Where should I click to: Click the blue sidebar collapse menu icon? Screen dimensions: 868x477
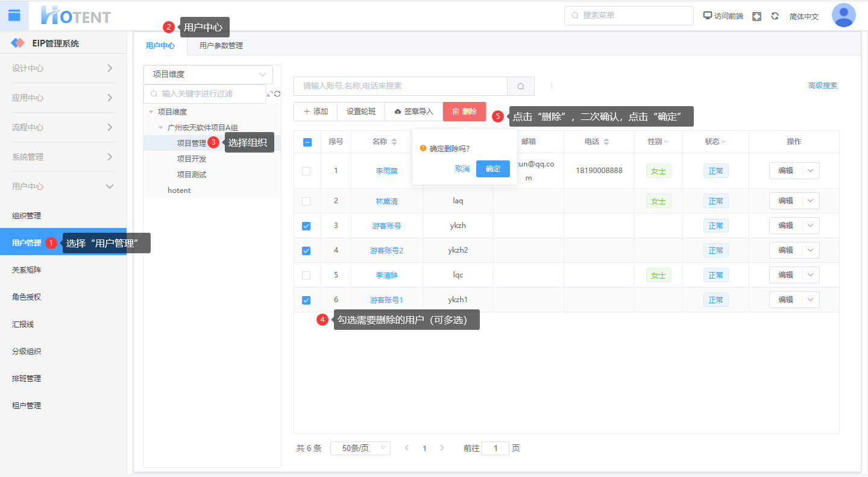pos(14,15)
